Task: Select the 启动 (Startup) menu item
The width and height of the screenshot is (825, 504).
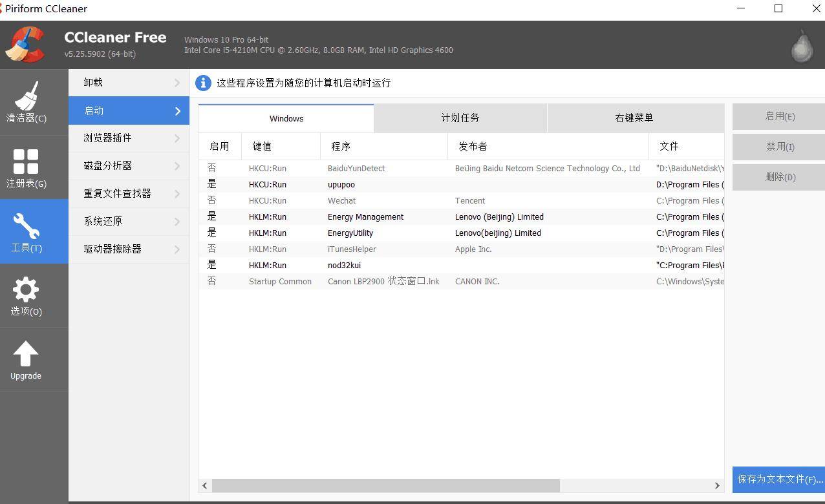Action: [129, 110]
